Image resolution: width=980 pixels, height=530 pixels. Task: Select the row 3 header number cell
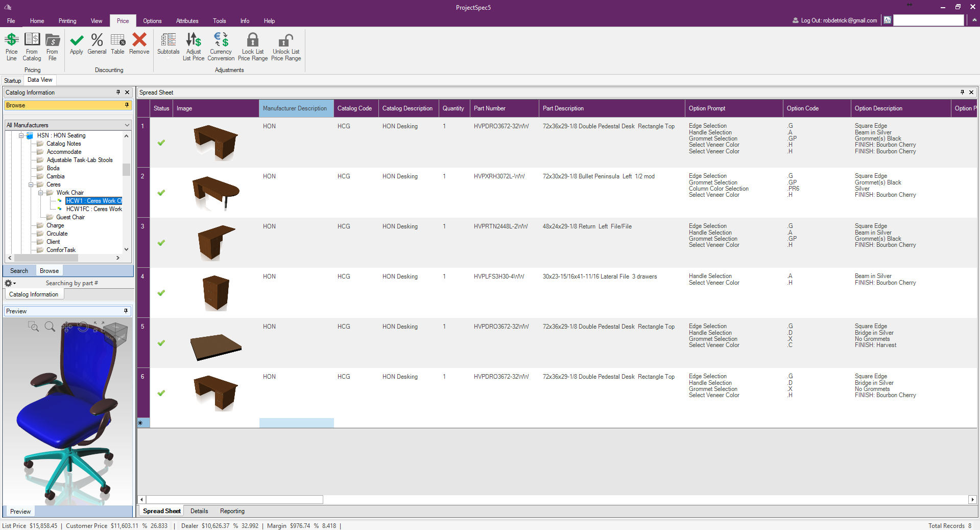[x=143, y=243]
